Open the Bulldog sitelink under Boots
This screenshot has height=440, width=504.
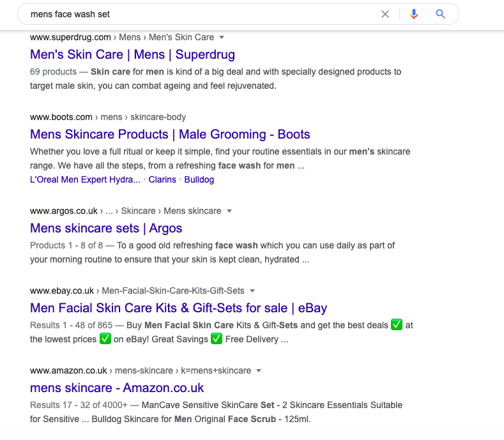(x=199, y=180)
